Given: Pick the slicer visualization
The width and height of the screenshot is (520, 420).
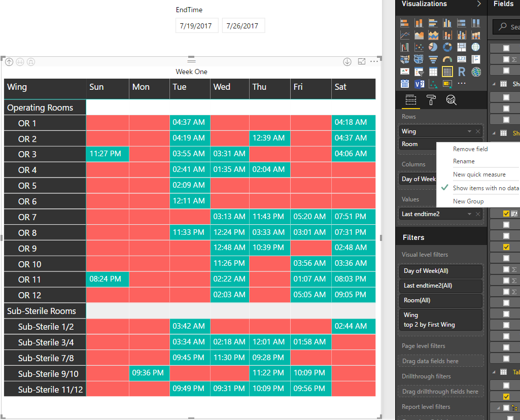Looking at the screenshot, I should click(x=419, y=72).
